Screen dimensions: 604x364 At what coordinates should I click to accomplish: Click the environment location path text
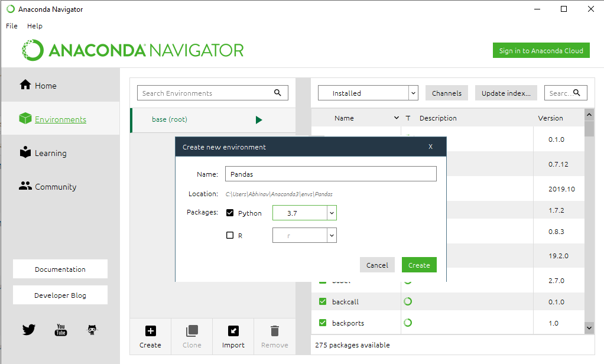[x=279, y=194]
